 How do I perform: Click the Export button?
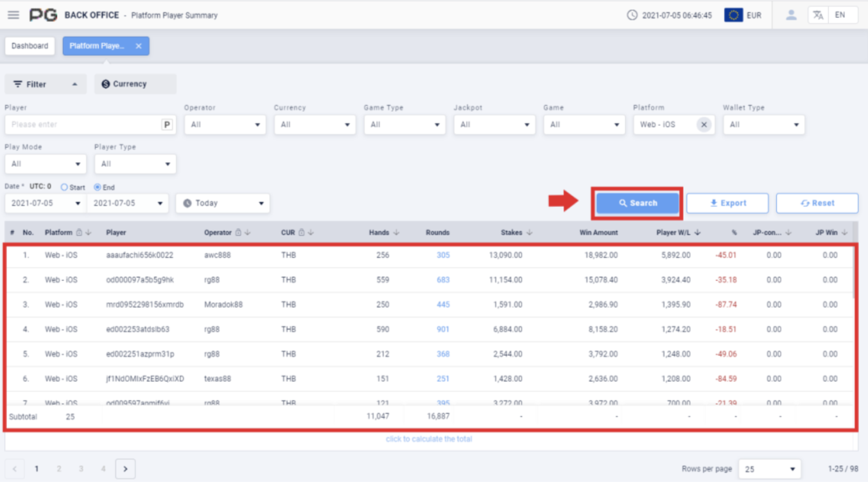(x=727, y=202)
